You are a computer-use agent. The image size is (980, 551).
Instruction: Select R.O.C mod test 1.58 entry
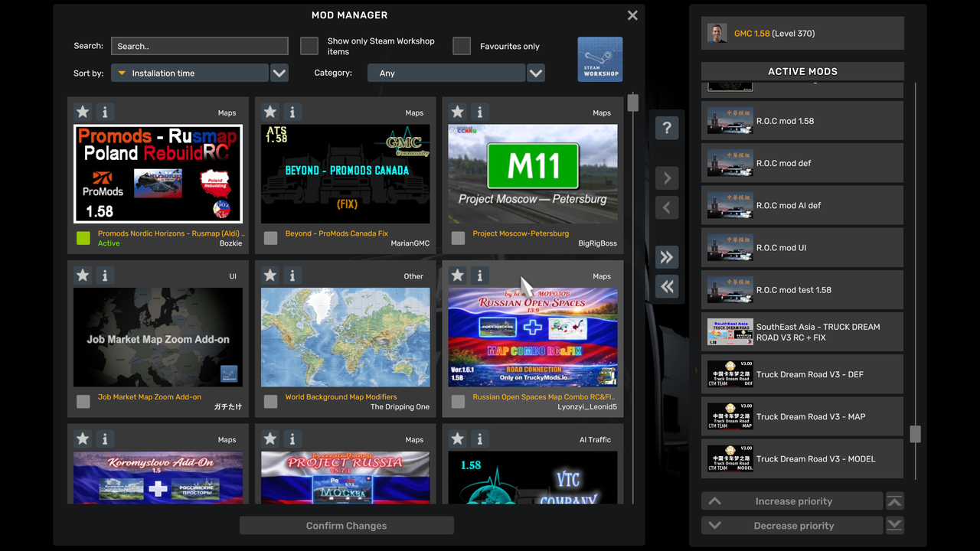point(802,290)
